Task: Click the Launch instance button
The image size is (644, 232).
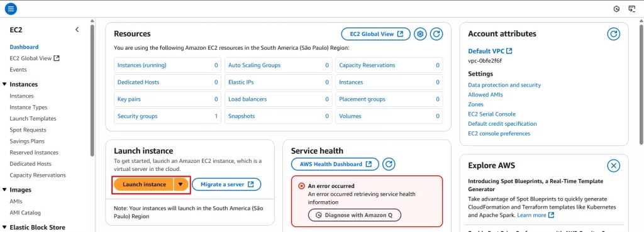Action: [x=144, y=185]
